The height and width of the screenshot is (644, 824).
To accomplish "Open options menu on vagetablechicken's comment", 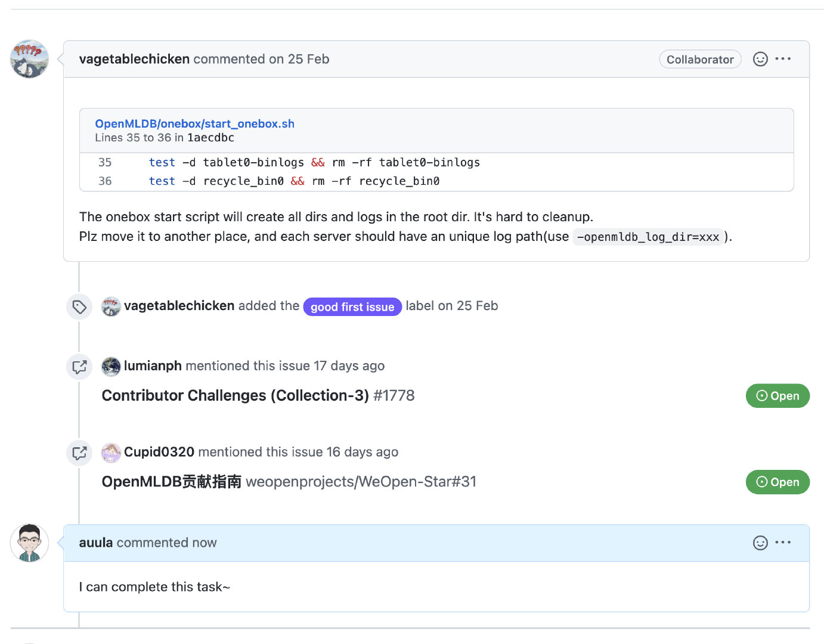I will click(783, 58).
